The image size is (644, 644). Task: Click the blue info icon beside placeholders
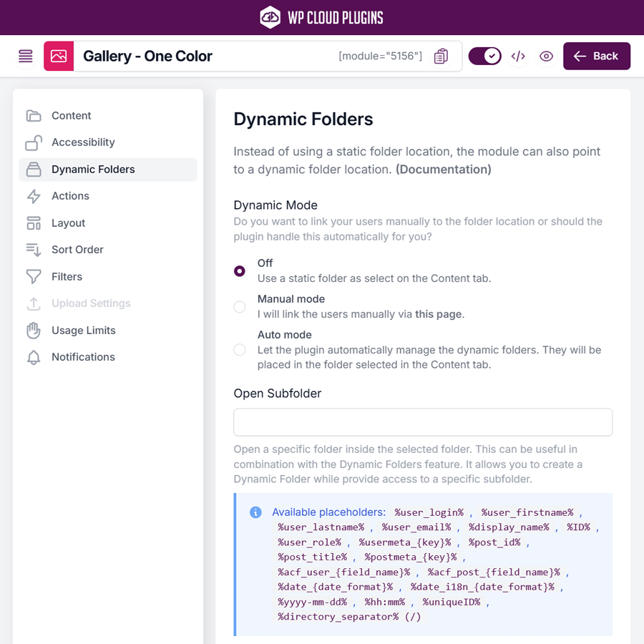[x=255, y=512]
